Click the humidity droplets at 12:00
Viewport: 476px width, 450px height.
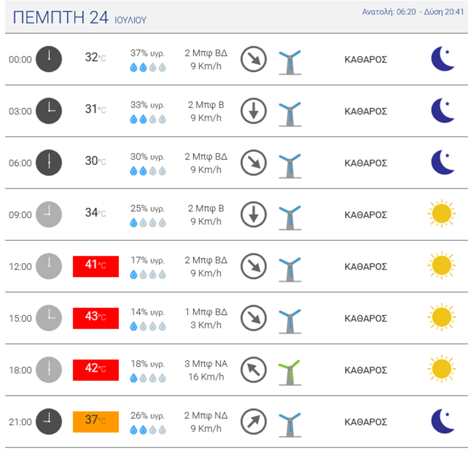pyautogui.click(x=148, y=275)
